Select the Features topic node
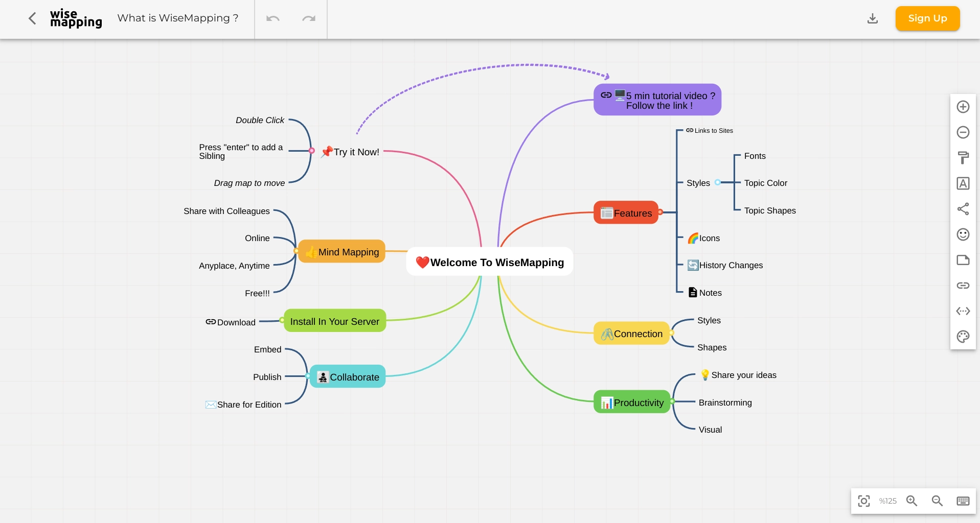The image size is (980, 523). tap(626, 212)
